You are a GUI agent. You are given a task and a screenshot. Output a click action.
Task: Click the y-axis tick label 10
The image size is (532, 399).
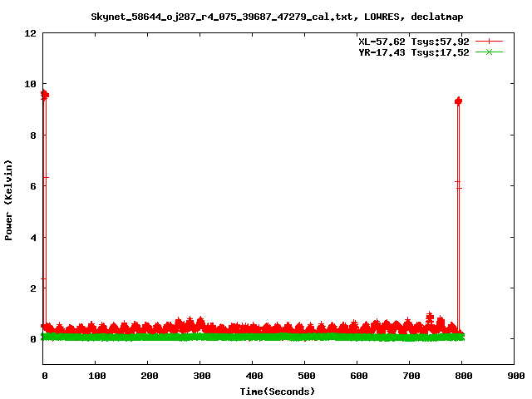click(x=30, y=84)
